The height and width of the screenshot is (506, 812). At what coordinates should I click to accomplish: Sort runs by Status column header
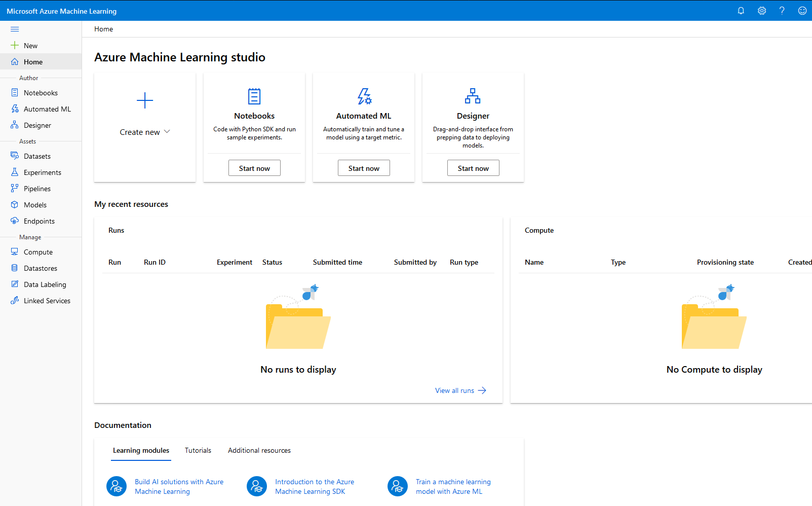pos(272,262)
